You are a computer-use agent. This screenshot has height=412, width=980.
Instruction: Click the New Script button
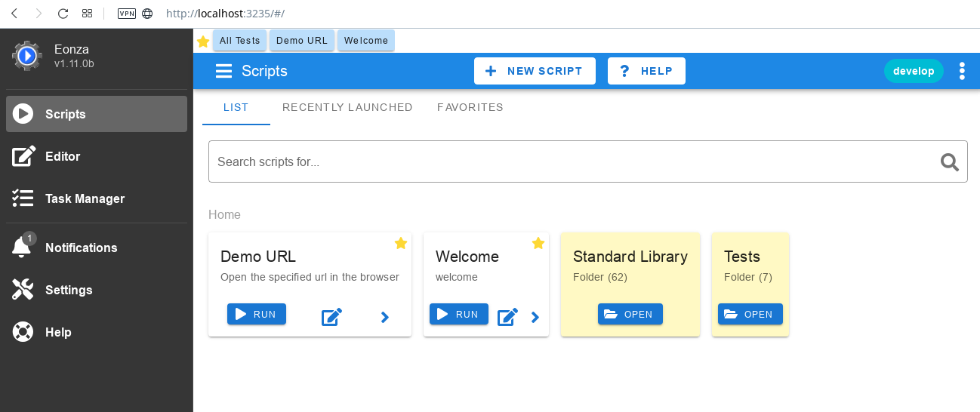[x=535, y=71]
